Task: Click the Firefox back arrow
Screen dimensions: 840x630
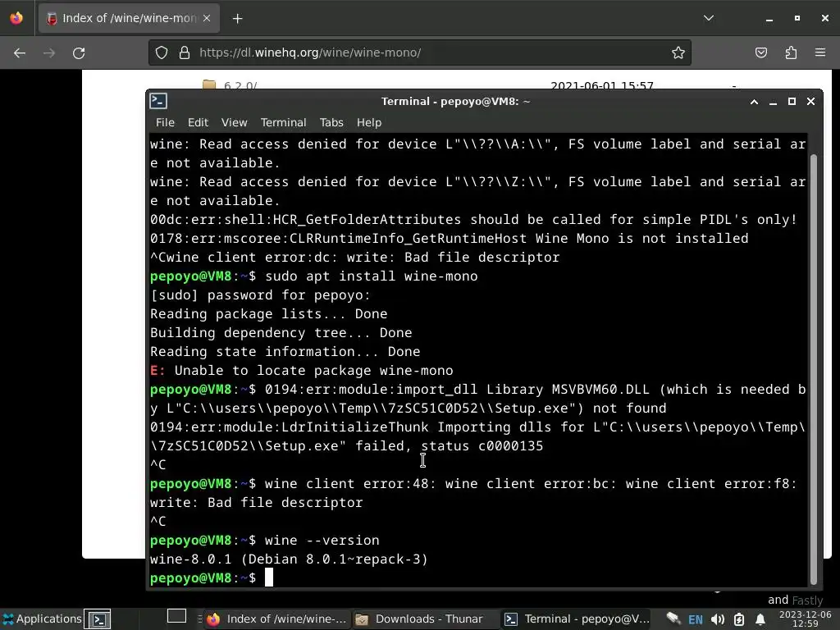Action: [x=20, y=53]
